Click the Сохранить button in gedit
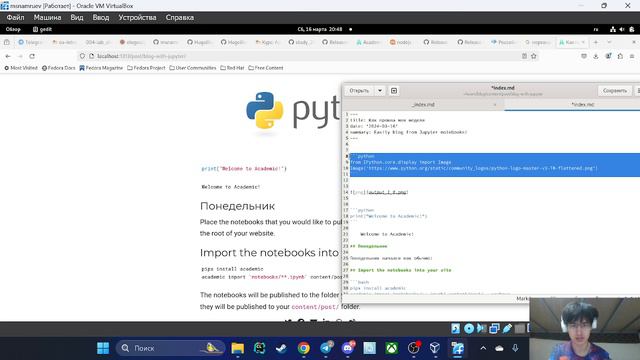This screenshot has width=640, height=360. [615, 91]
